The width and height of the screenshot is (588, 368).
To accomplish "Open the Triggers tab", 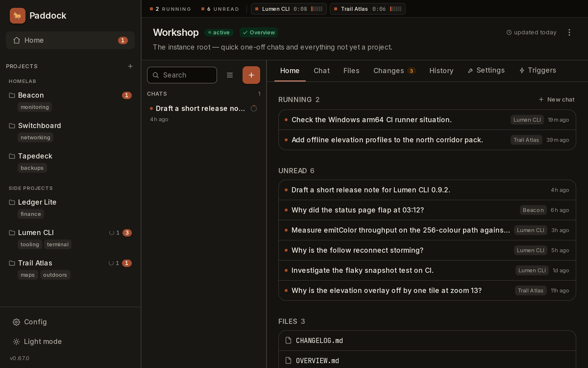I will (x=538, y=71).
